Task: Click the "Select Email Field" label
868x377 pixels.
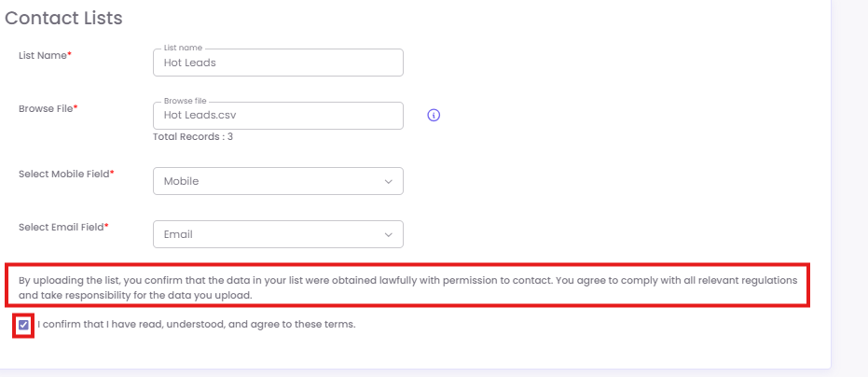Action: point(62,227)
